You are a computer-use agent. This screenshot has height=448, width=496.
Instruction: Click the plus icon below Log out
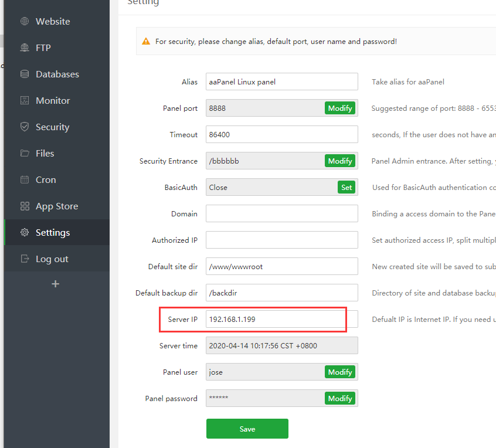56,284
